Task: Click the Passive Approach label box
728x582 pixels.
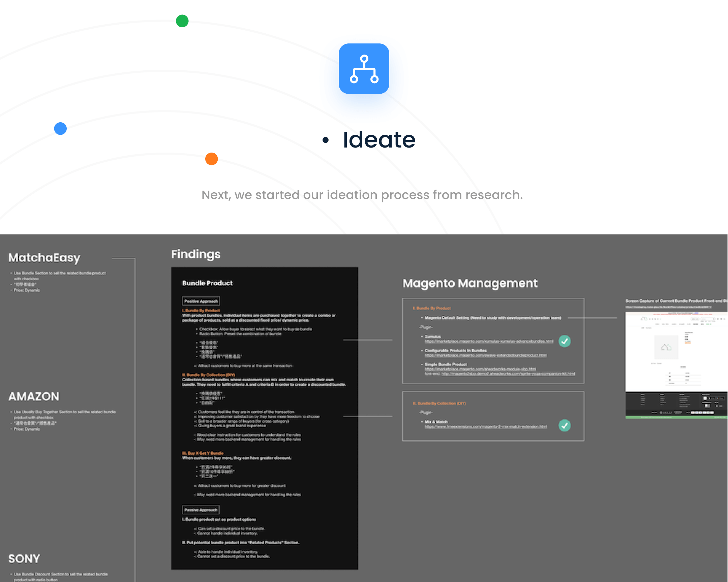Action: (201, 510)
